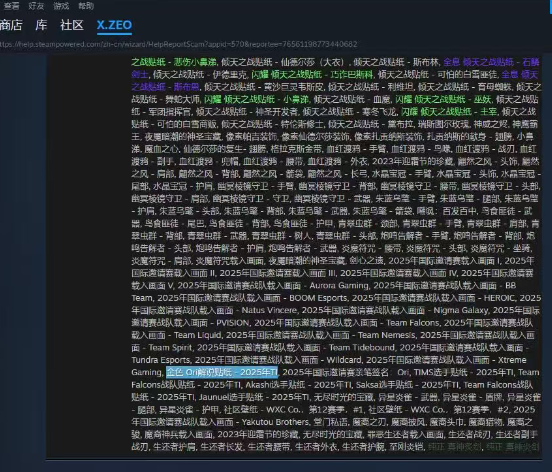Click the 倾天之战贴纸 - 军团指挥官 text
This screenshot has width=552, height=472.
[x=335, y=106]
